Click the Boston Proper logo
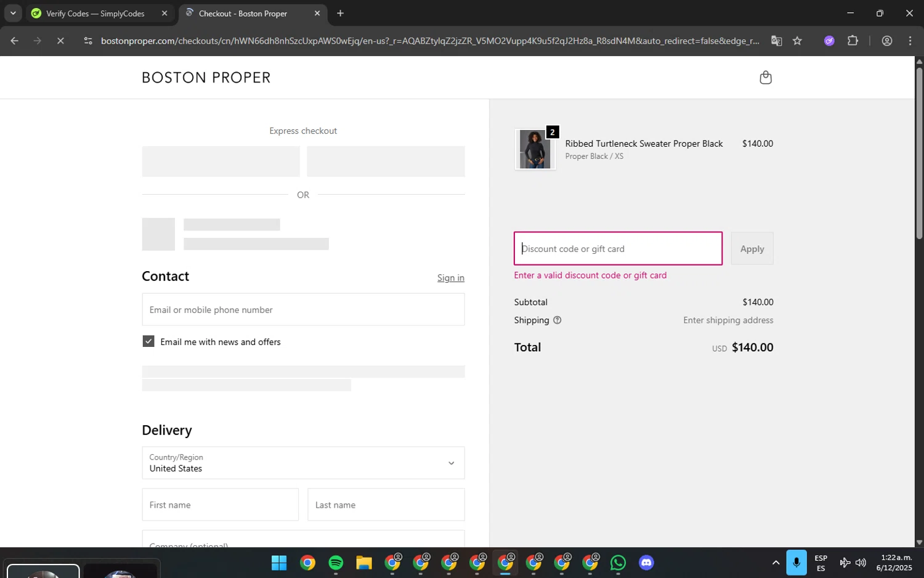 click(206, 78)
